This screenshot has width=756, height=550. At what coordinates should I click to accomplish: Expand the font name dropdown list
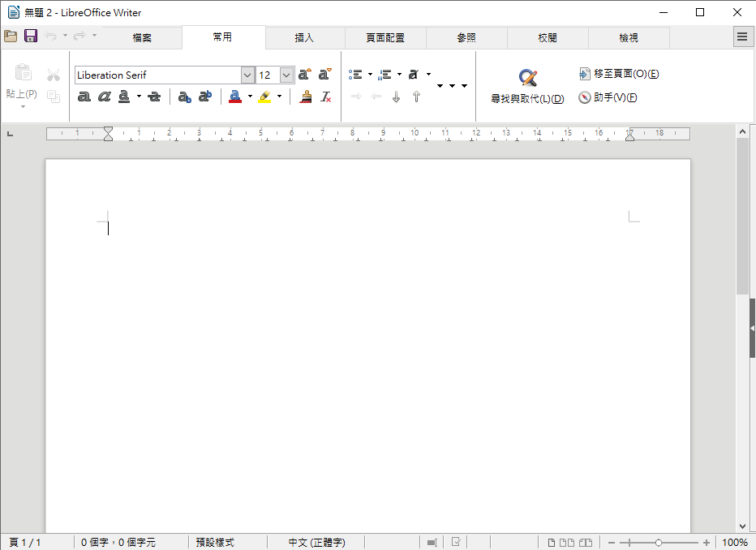pyautogui.click(x=247, y=75)
